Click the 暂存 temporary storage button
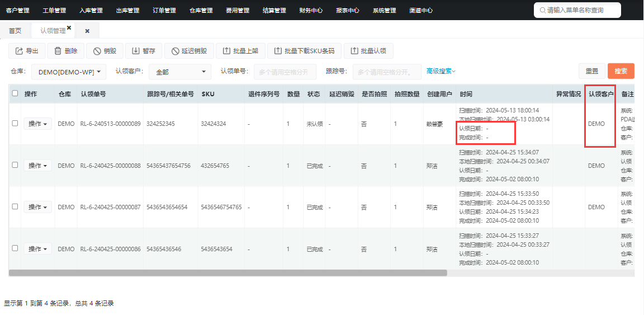The image size is (644, 315). tap(144, 51)
